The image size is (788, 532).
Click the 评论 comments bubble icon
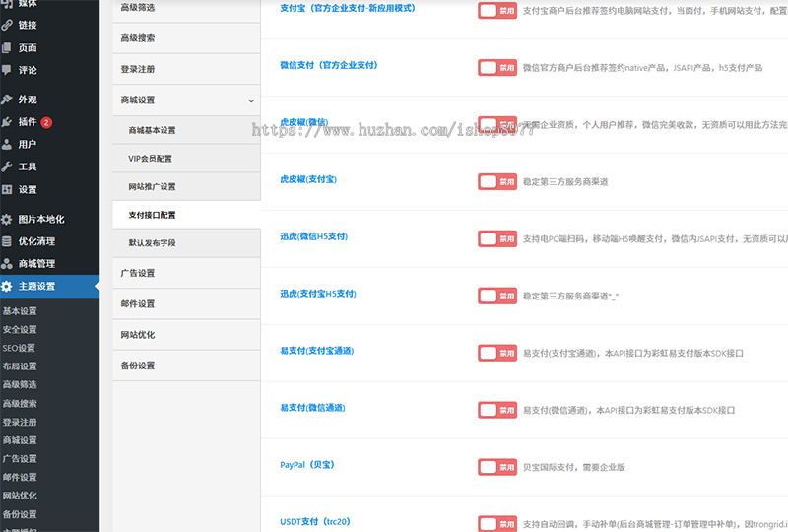point(7,70)
